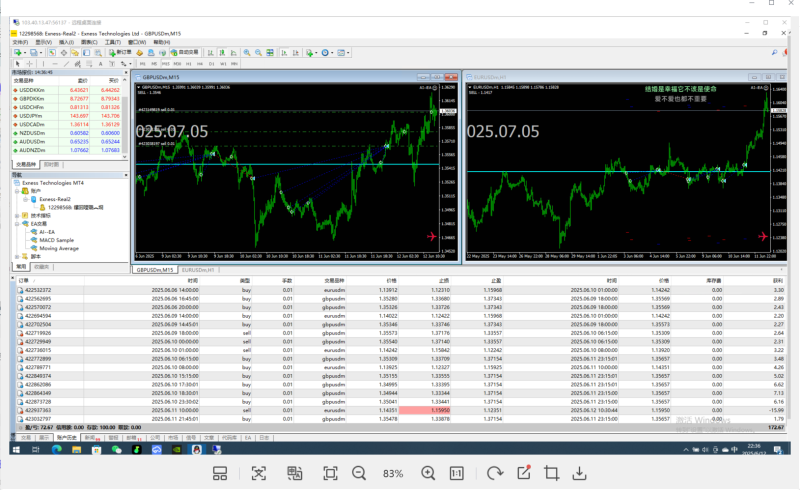The width and height of the screenshot is (800, 490).
Task: Select the crosshair cursor tool
Action: [x=31, y=63]
